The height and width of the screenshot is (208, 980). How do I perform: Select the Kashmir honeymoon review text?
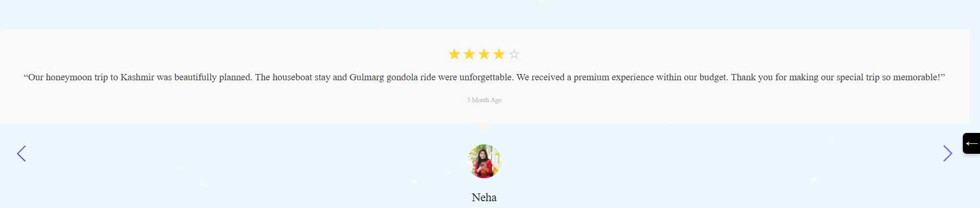484,77
